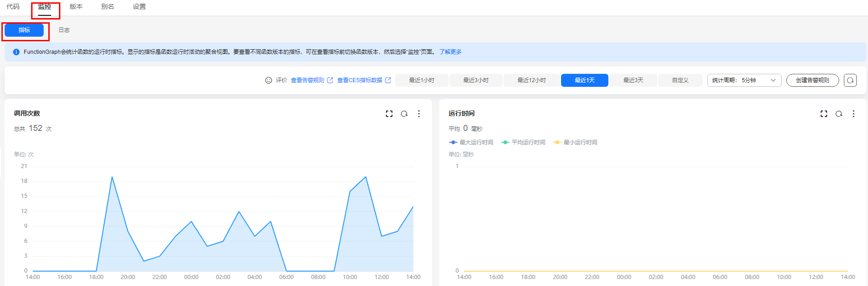Open the 设置 tab
The image size is (868, 286).
pos(139,7)
